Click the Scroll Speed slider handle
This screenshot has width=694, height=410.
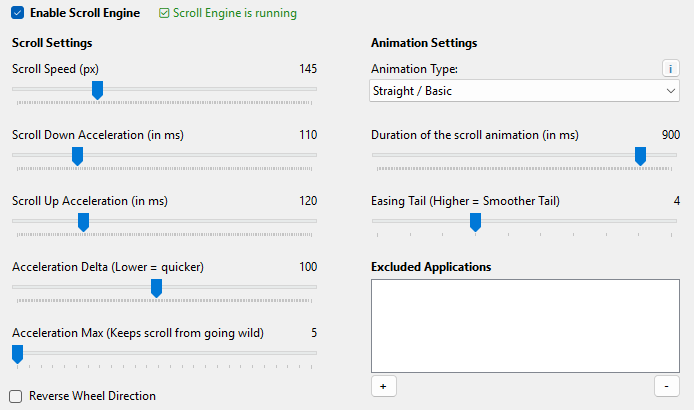[x=97, y=90]
